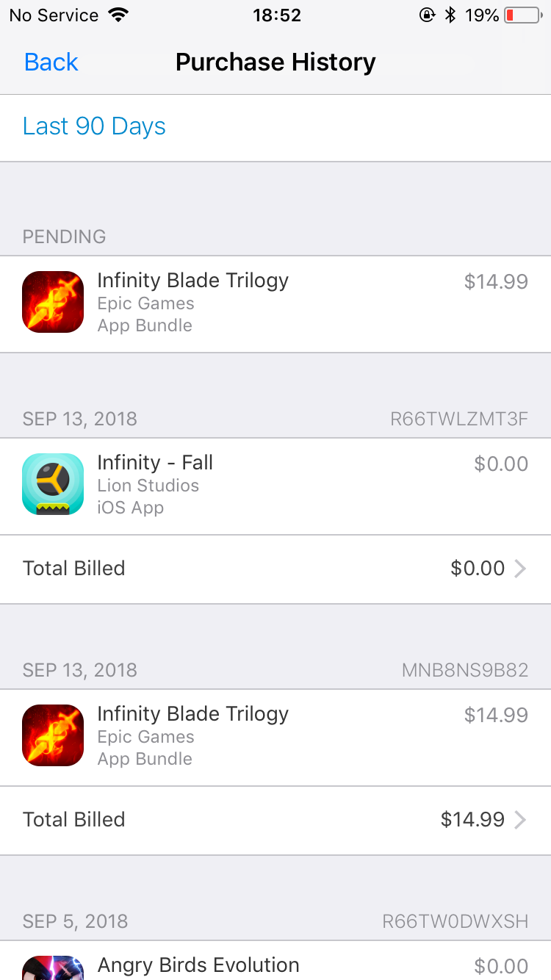Tap order ID MNB8NS9B82
This screenshot has width=551, height=980.
[465, 671]
